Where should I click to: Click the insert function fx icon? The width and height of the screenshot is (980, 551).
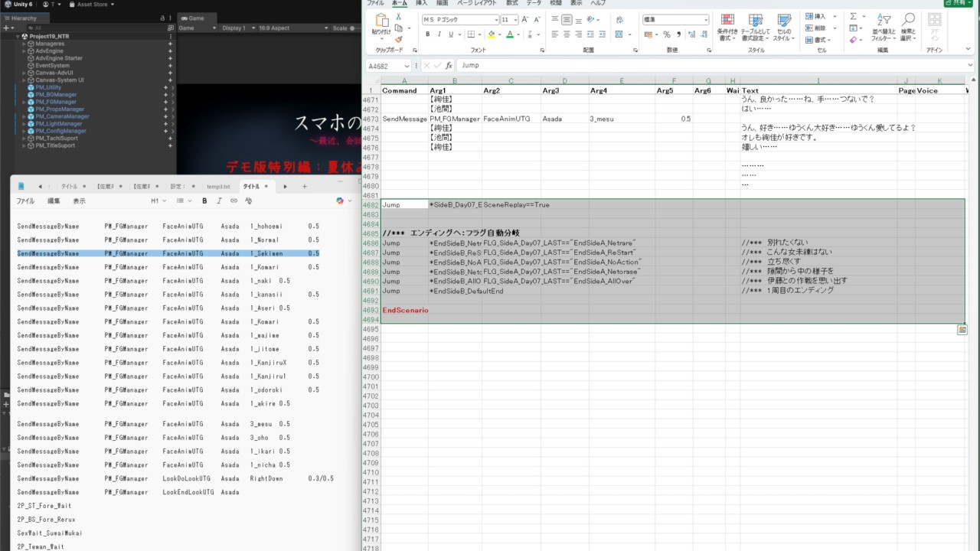point(449,66)
